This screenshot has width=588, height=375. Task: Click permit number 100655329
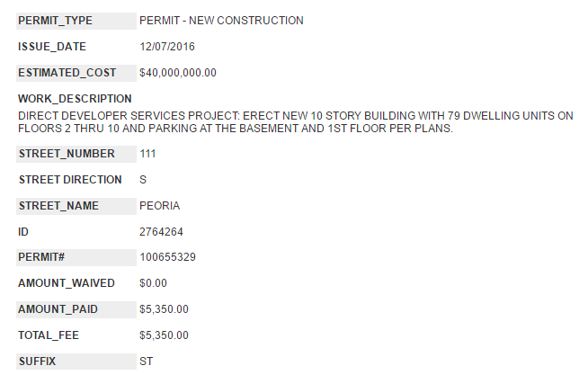168,258
